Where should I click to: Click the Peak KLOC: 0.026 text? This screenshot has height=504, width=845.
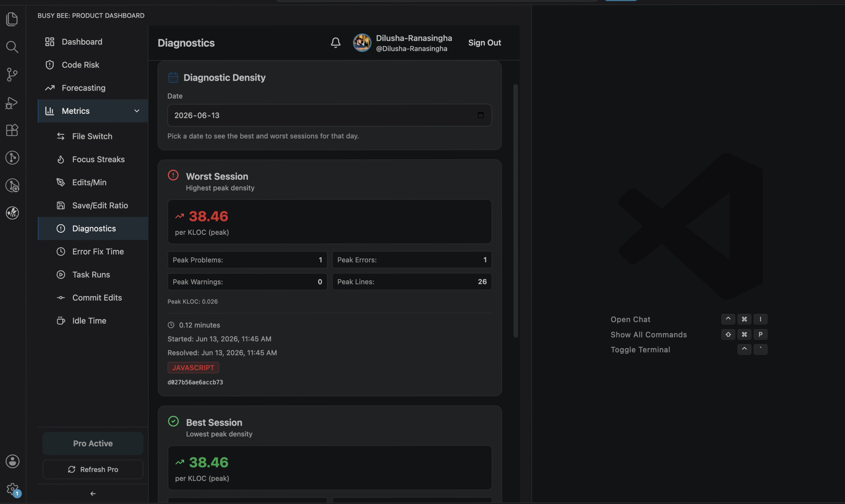click(x=192, y=302)
